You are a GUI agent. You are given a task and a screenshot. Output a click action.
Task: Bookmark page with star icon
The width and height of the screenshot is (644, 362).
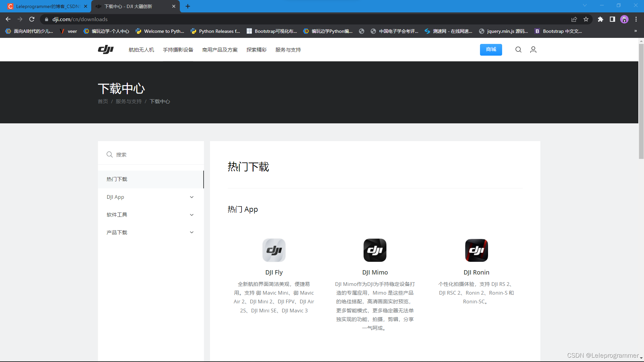pos(586,19)
